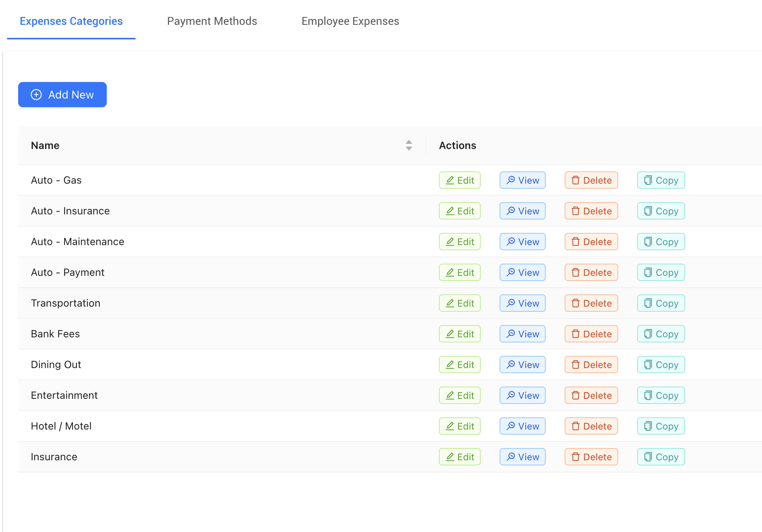Image resolution: width=762 pixels, height=532 pixels.
Task: Delete the Auto - Gas category
Action: click(591, 180)
